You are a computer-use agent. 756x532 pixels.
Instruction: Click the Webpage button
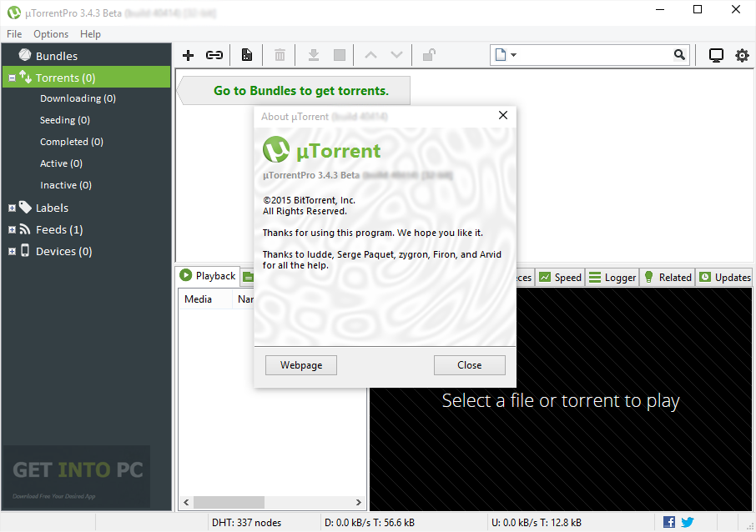(301, 365)
